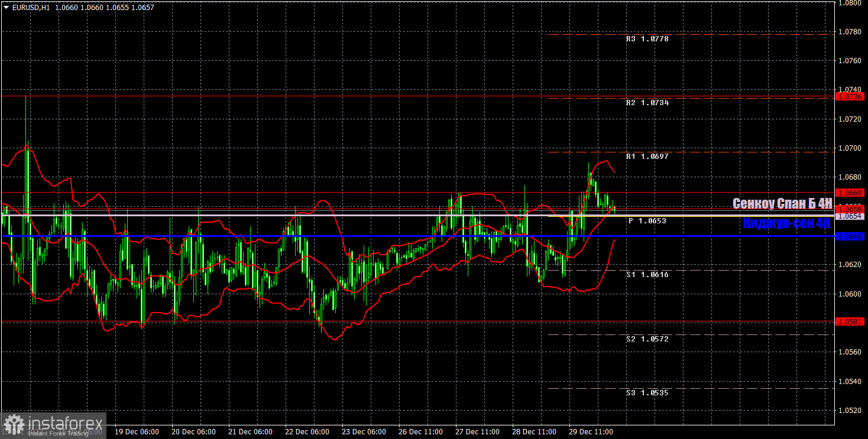The height and width of the screenshot is (439, 868).
Task: Click the 29 Dec 11:00 time label
Action: pos(592,432)
